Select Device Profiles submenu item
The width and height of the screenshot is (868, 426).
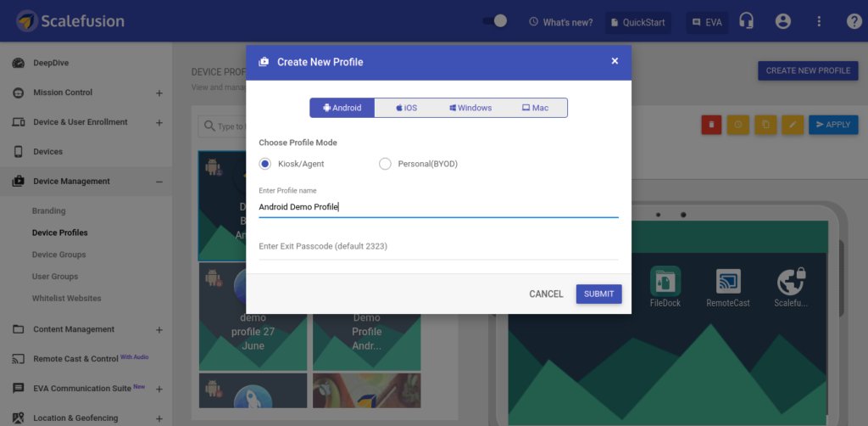click(60, 233)
